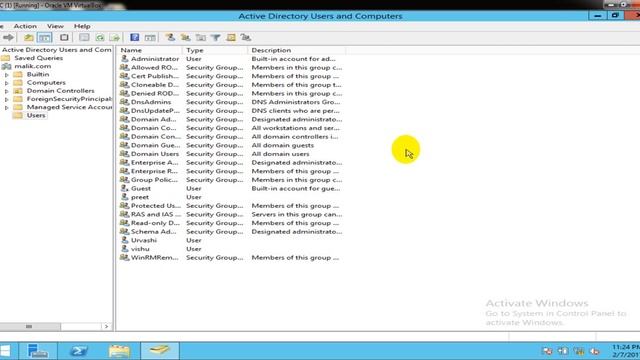
Task: Click tree pane horizontal scrollbar right arrow
Action: click(x=107, y=327)
